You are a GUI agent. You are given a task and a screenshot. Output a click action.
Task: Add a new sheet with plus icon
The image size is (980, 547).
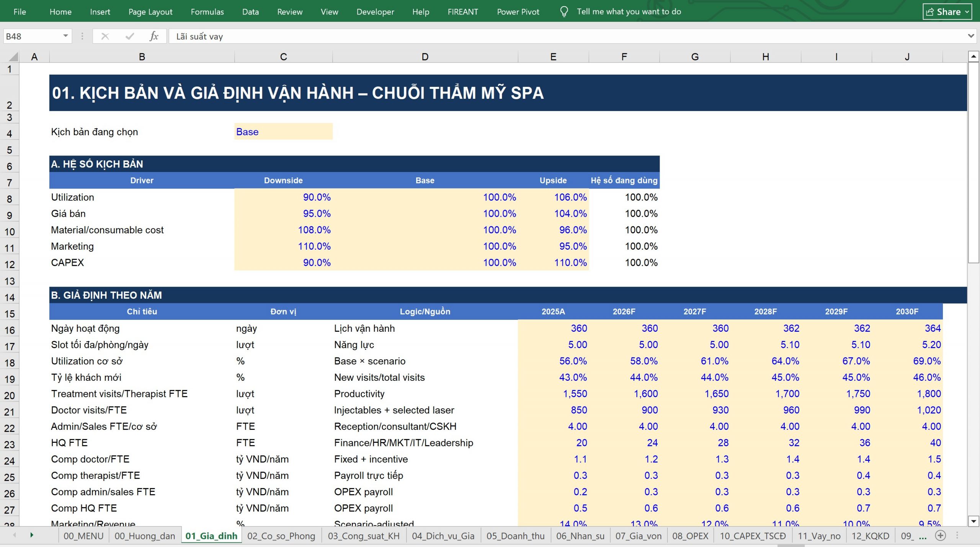[940, 536]
